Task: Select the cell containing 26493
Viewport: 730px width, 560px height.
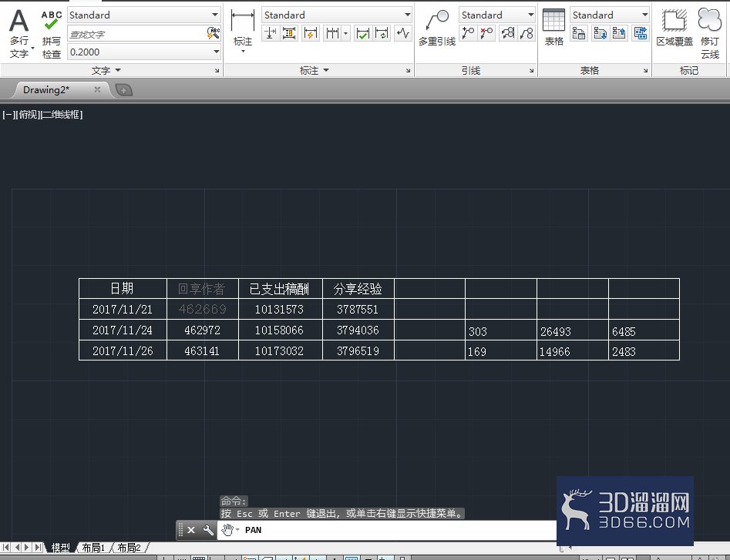Action: coord(572,330)
